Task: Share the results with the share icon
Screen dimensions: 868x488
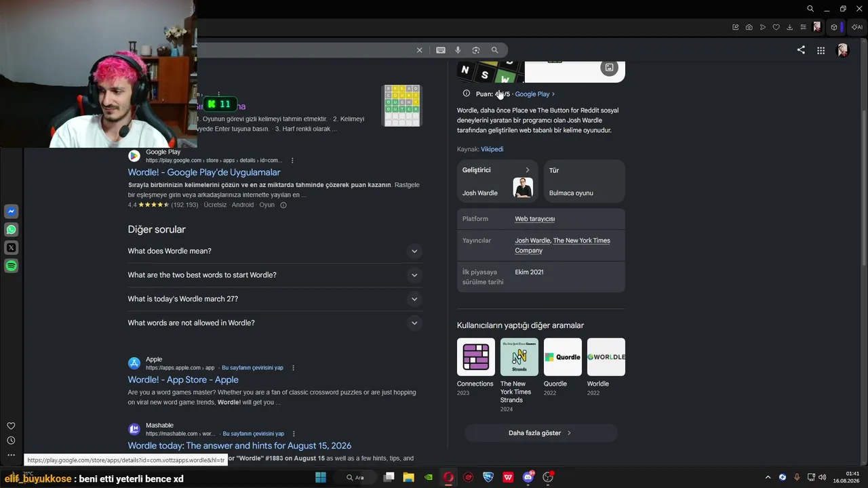Action: point(801,50)
